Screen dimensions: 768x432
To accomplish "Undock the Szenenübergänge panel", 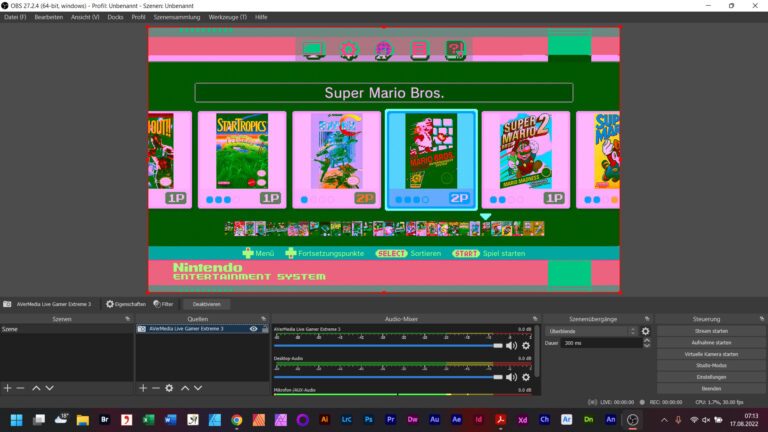I will coord(647,319).
